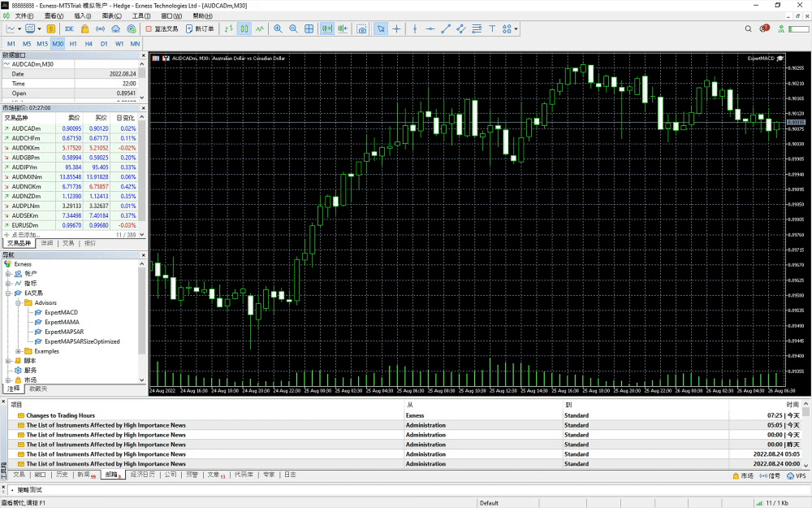Select the trendline drawing tool
This screenshot has width=812, height=508.
tap(446, 29)
